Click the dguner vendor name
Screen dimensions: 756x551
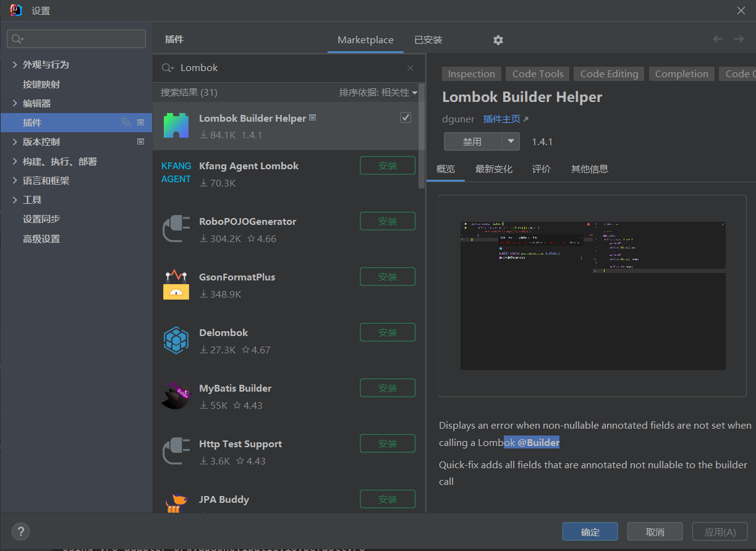[x=458, y=119]
